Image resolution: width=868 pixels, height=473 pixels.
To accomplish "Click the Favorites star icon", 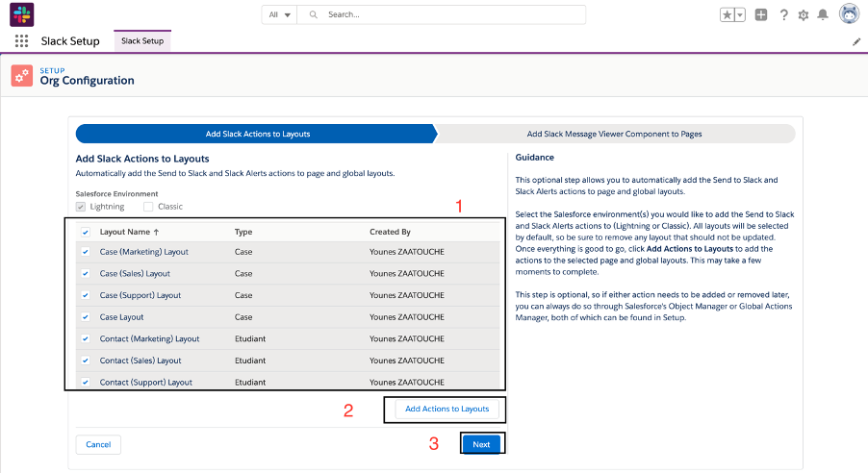I will 727,15.
